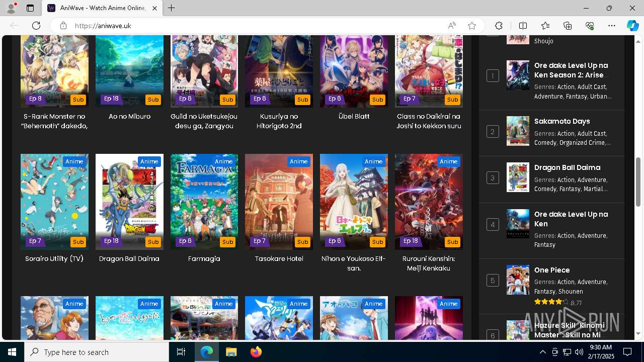Click One Piece star rating

tap(551, 302)
